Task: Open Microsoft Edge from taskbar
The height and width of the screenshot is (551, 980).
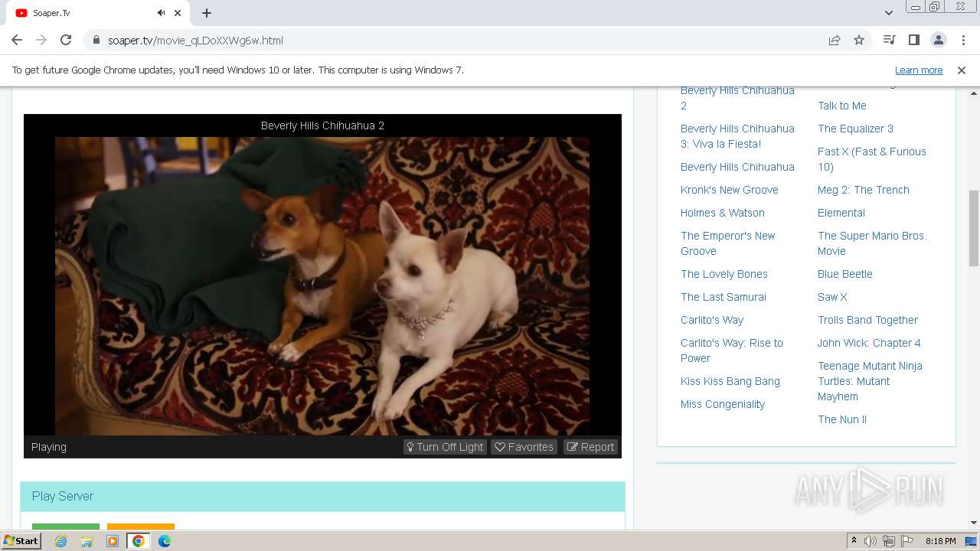Action: click(x=165, y=541)
